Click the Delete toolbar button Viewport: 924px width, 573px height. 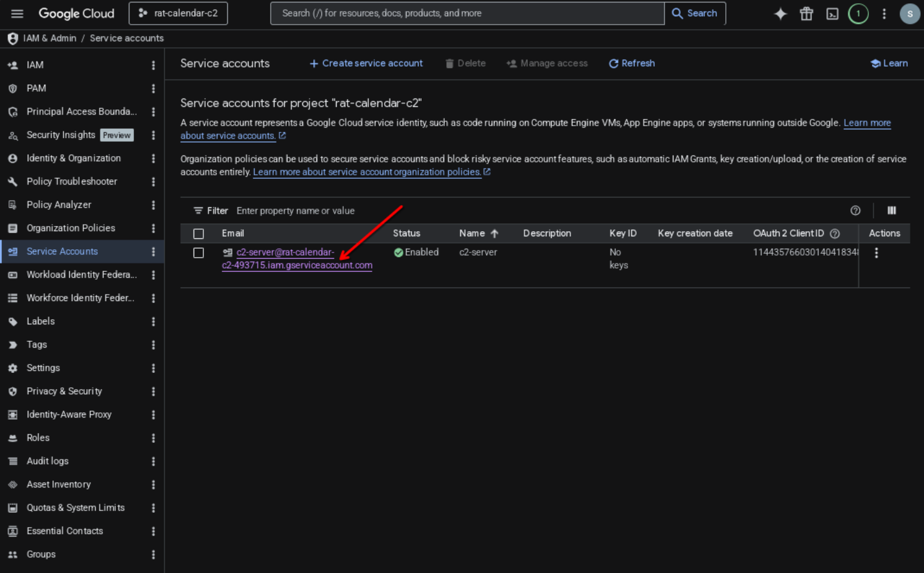(466, 63)
